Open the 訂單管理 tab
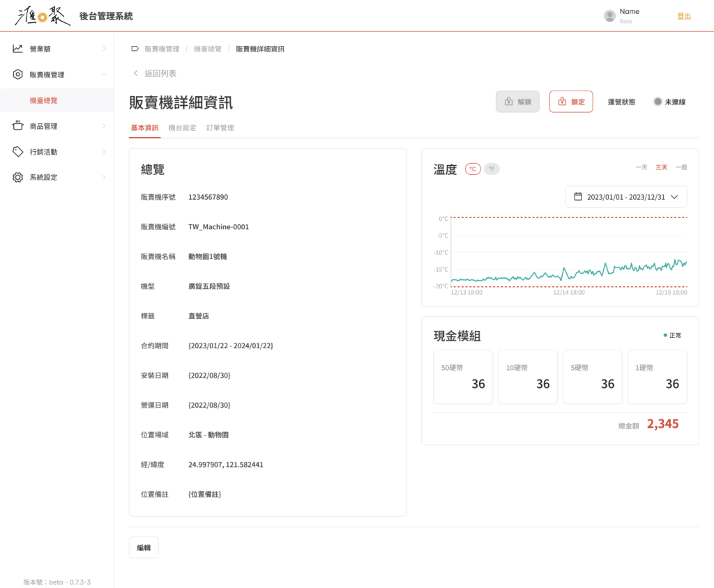 [x=220, y=128]
